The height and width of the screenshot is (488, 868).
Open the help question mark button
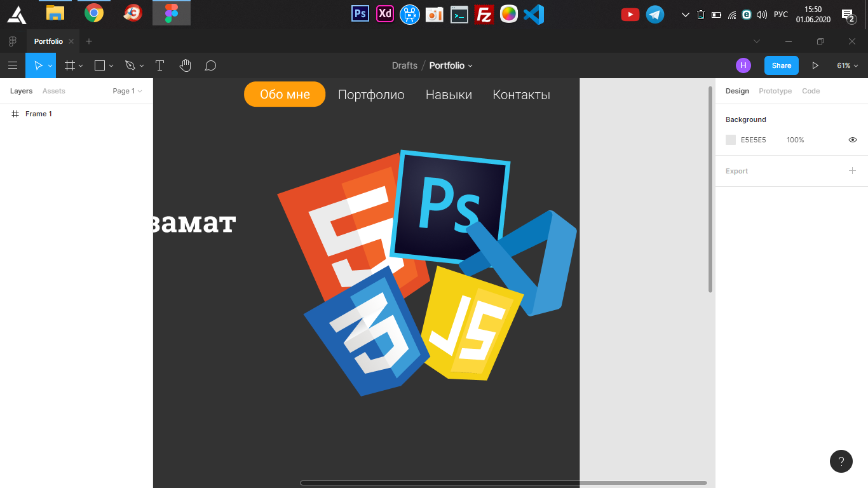pos(841,461)
